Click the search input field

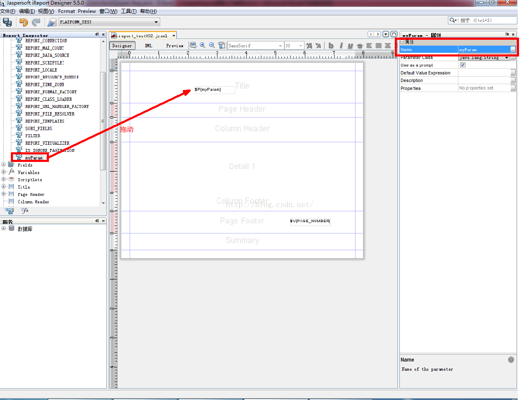pyautogui.click(x=487, y=20)
